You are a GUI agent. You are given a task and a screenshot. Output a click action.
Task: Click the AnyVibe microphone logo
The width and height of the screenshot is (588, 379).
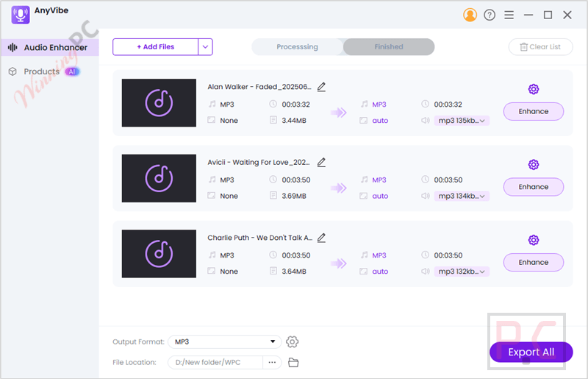point(21,15)
